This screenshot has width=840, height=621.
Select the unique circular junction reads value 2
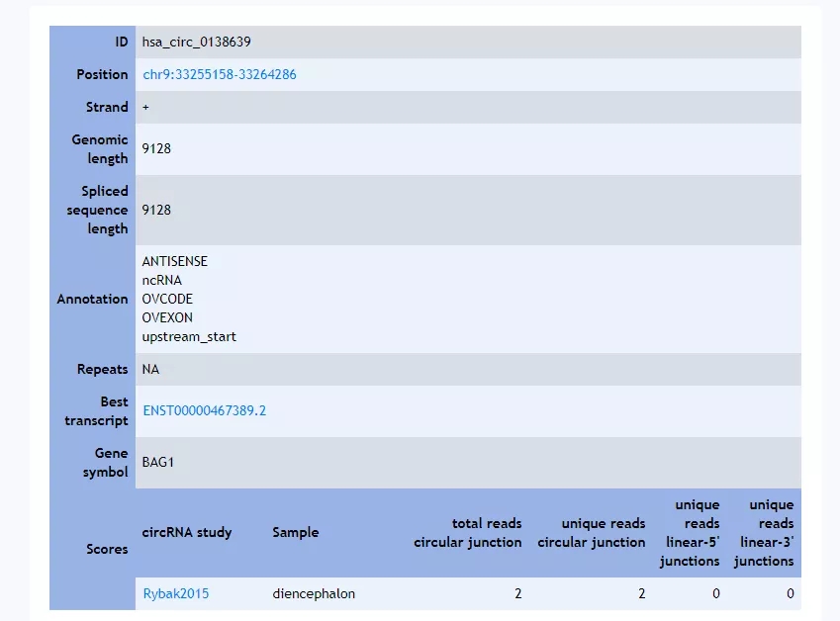pyautogui.click(x=642, y=593)
